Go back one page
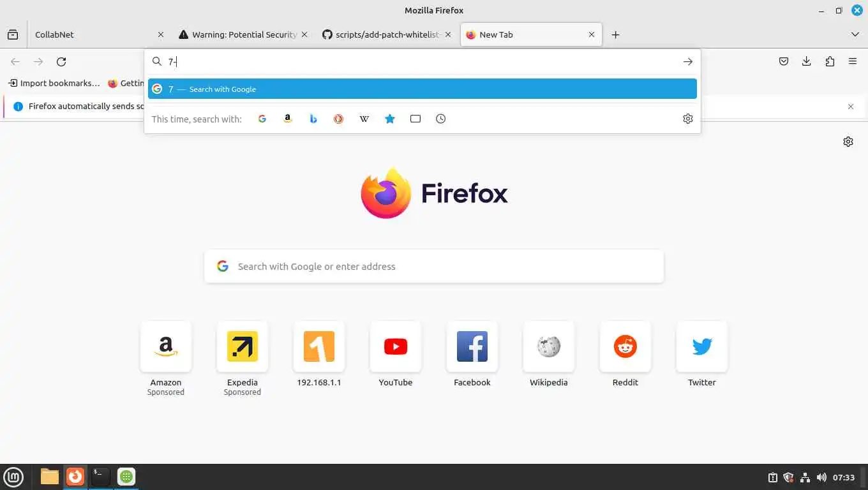 point(15,62)
